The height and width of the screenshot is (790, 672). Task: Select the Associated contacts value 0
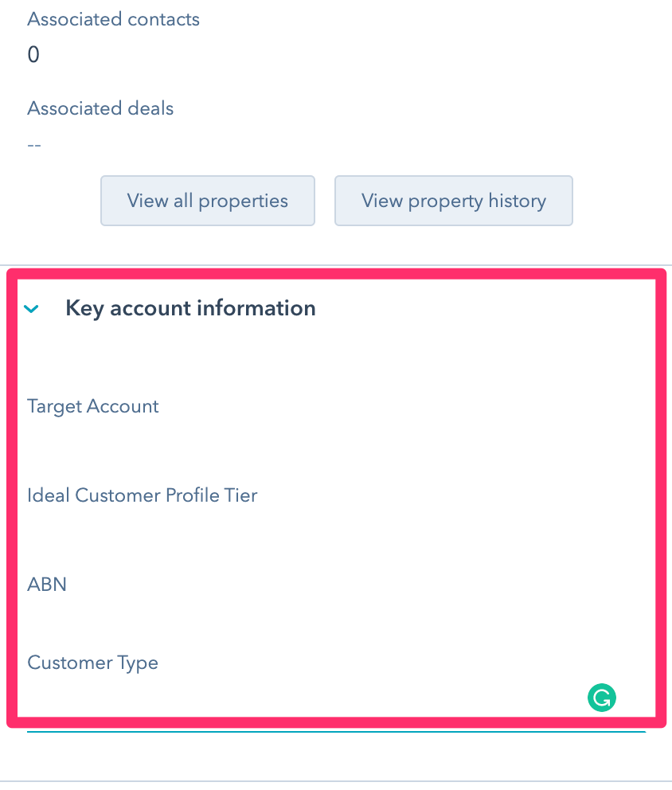pos(33,55)
